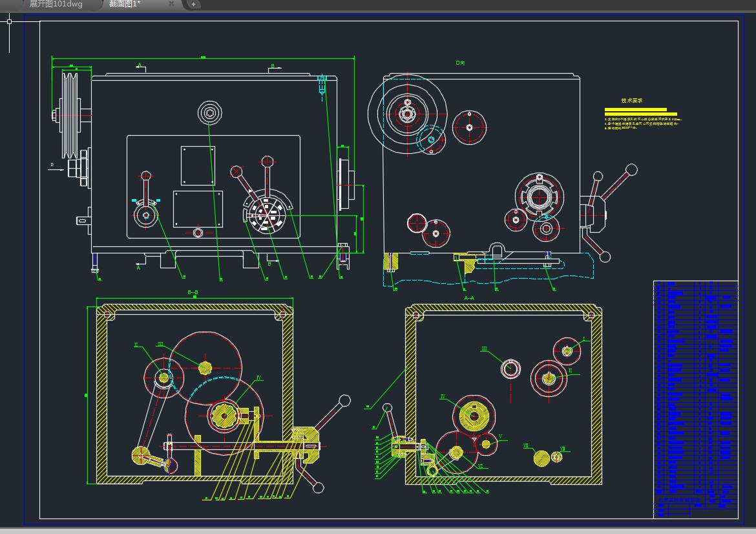756x534 pixels.
Task: Select the shaft label V in the A—A section
Action: [500, 436]
